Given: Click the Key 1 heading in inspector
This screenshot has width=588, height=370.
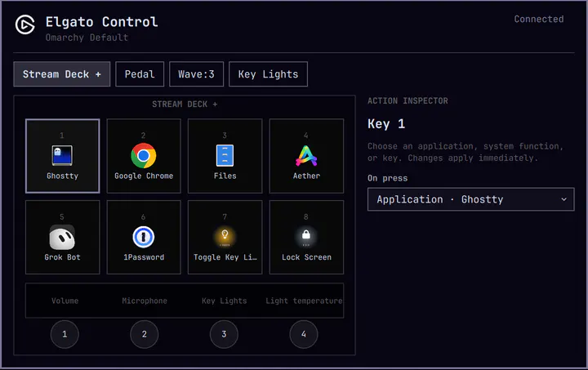Looking at the screenshot, I should 385,123.
